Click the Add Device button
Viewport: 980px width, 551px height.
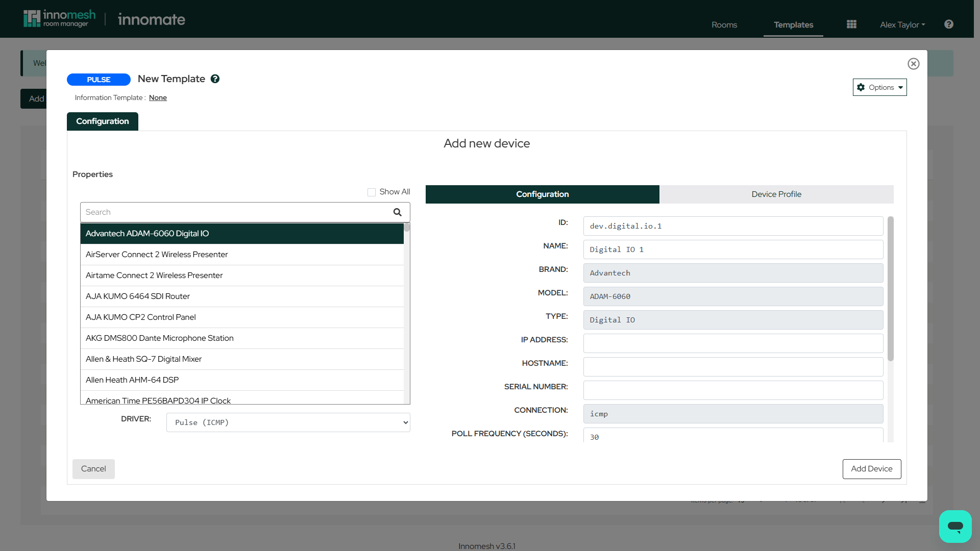872,469
